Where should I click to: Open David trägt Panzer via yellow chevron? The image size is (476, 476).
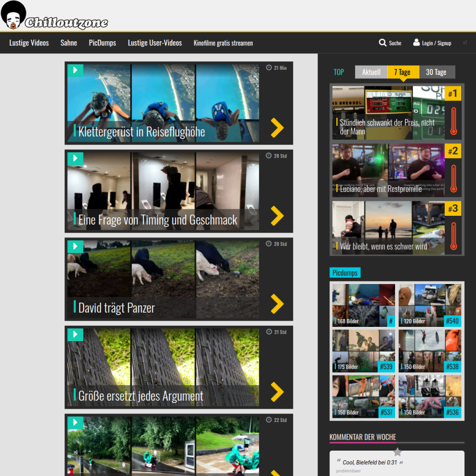(x=277, y=304)
